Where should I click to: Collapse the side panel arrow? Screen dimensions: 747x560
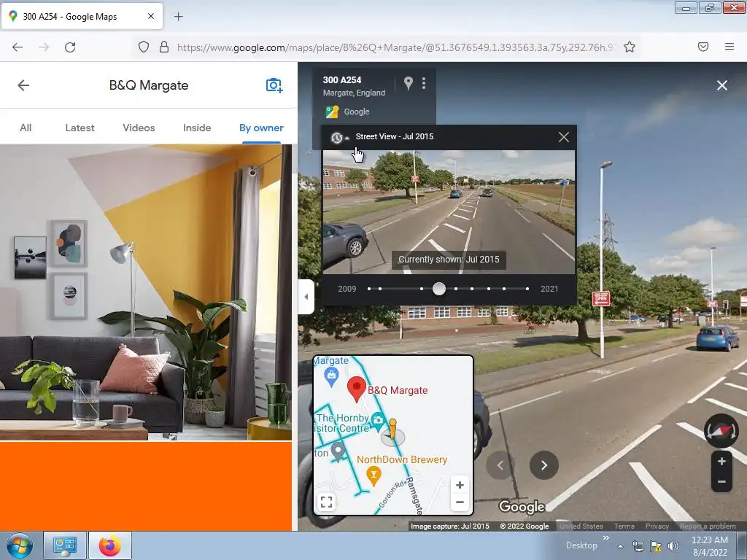(x=306, y=297)
